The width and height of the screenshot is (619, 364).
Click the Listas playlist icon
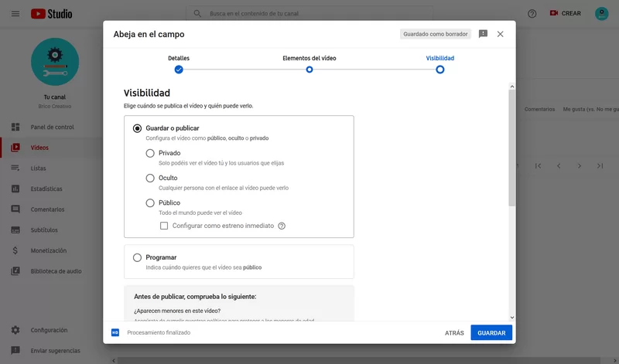point(15,168)
